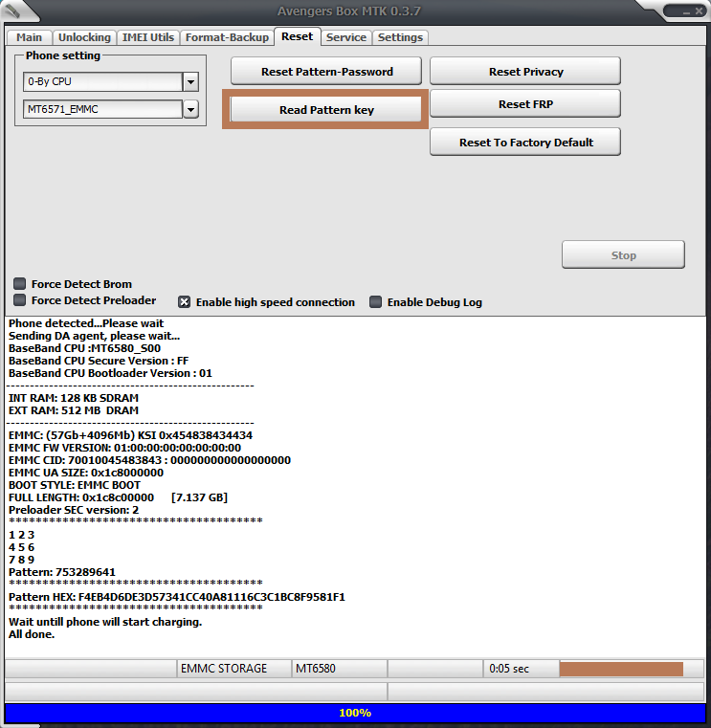Select the Reset tab
The image size is (711, 728).
point(298,36)
